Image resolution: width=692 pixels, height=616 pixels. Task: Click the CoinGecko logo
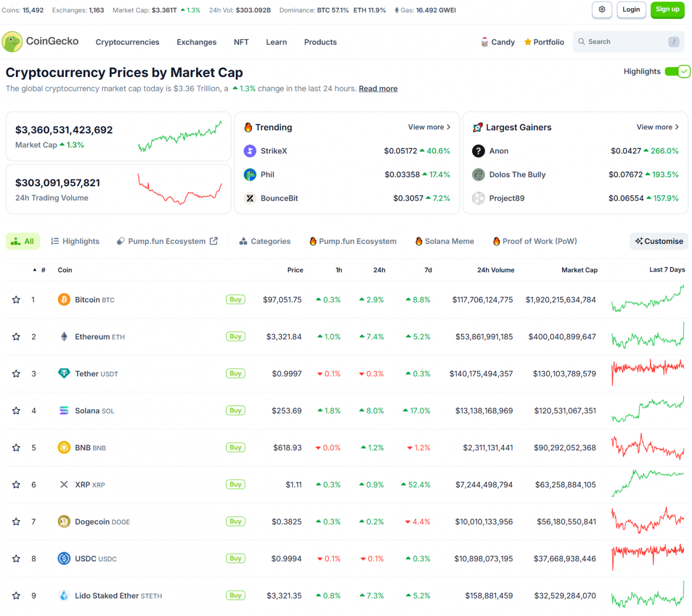[41, 42]
